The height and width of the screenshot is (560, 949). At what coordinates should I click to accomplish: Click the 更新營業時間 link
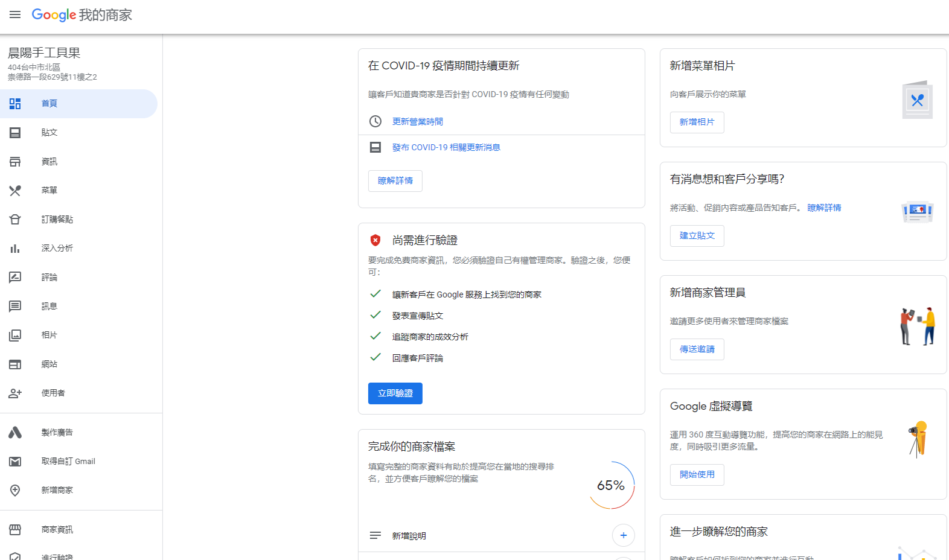tap(418, 121)
